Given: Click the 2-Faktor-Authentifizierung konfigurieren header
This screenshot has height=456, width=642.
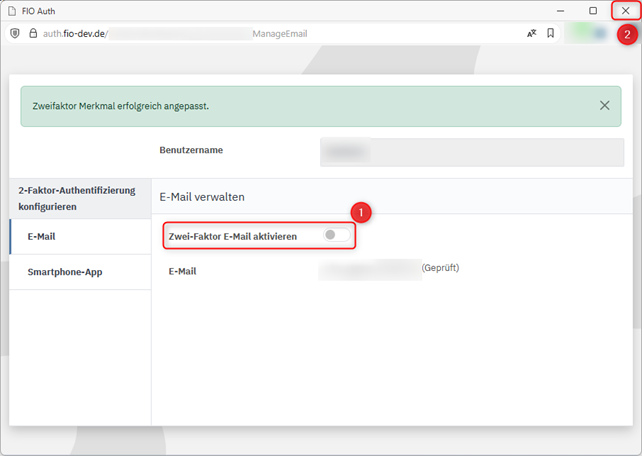Looking at the screenshot, I should point(76,198).
